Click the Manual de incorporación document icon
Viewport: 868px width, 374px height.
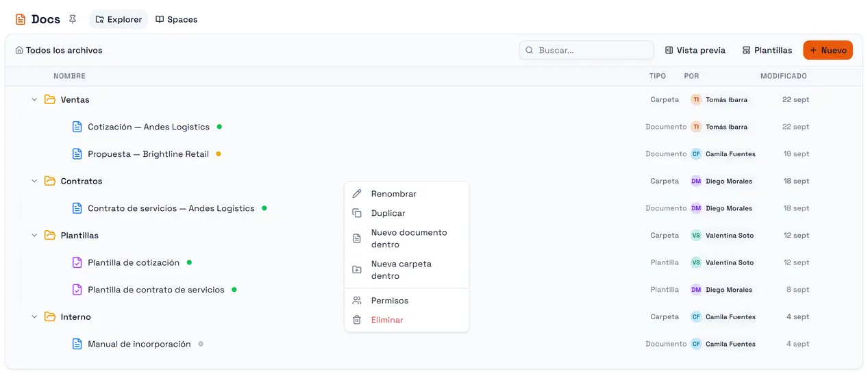click(x=77, y=344)
